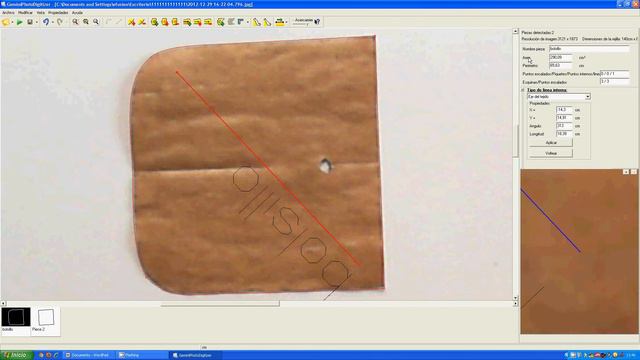Switch to Documento - WordPad in taskbar
The width and height of the screenshot is (640, 360).
click(89, 355)
